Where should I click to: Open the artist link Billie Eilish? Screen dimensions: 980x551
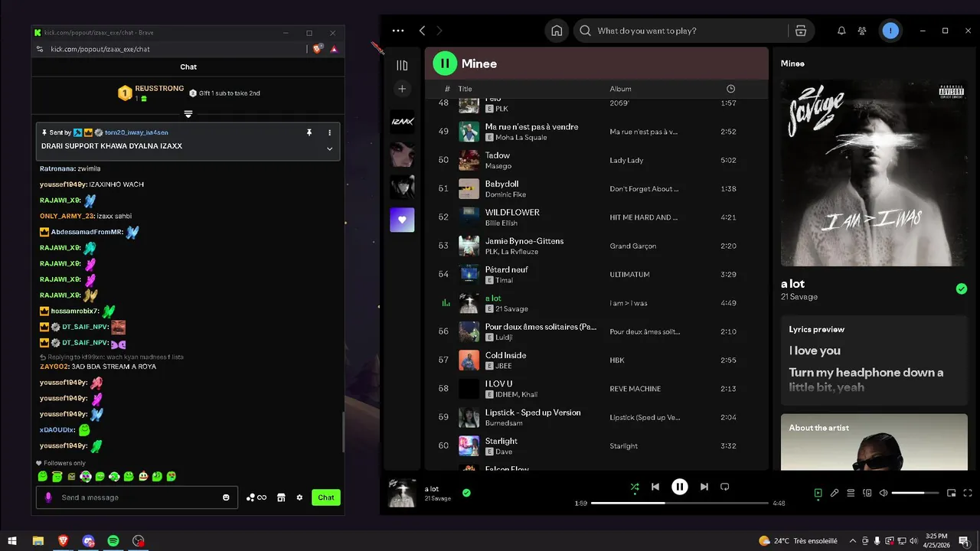click(x=501, y=223)
